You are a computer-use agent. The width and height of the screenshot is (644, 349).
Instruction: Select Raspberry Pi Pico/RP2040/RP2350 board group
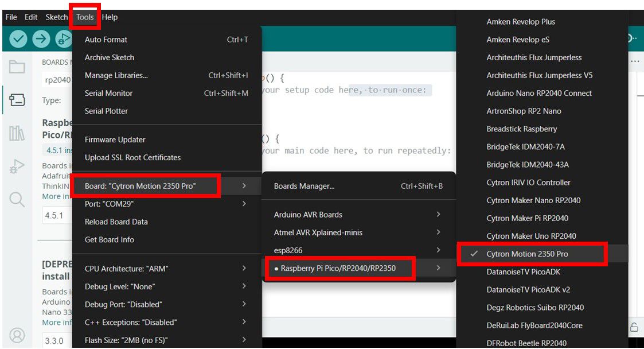(338, 268)
